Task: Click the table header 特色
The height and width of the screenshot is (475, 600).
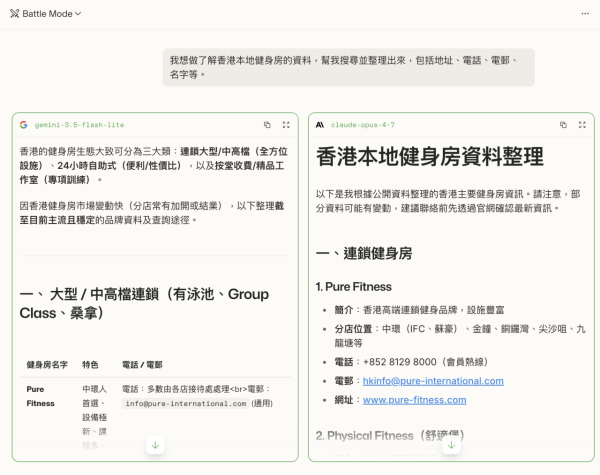Action: [x=90, y=365]
